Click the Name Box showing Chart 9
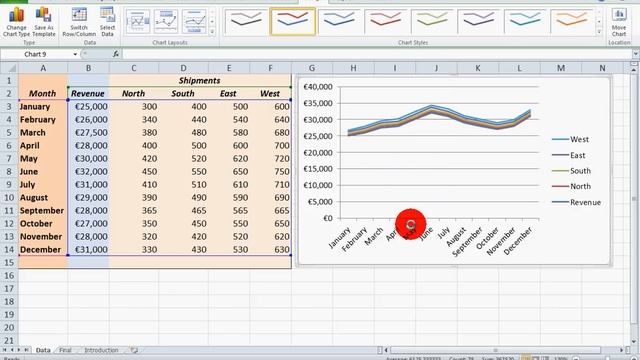Screen dimensions: 640x360 point(36,54)
